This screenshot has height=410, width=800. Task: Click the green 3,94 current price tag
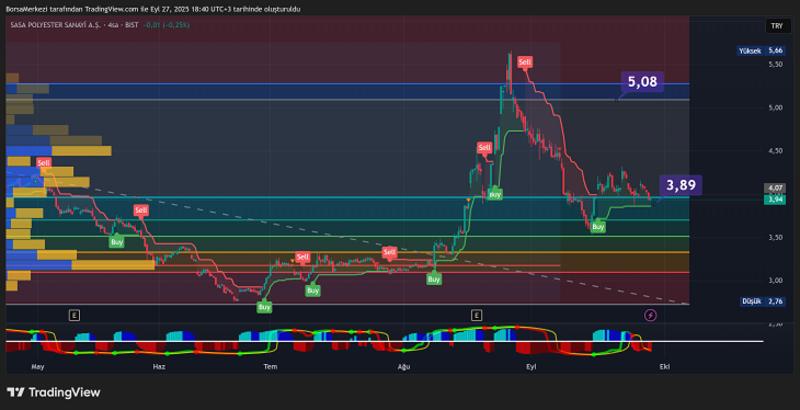[774, 199]
